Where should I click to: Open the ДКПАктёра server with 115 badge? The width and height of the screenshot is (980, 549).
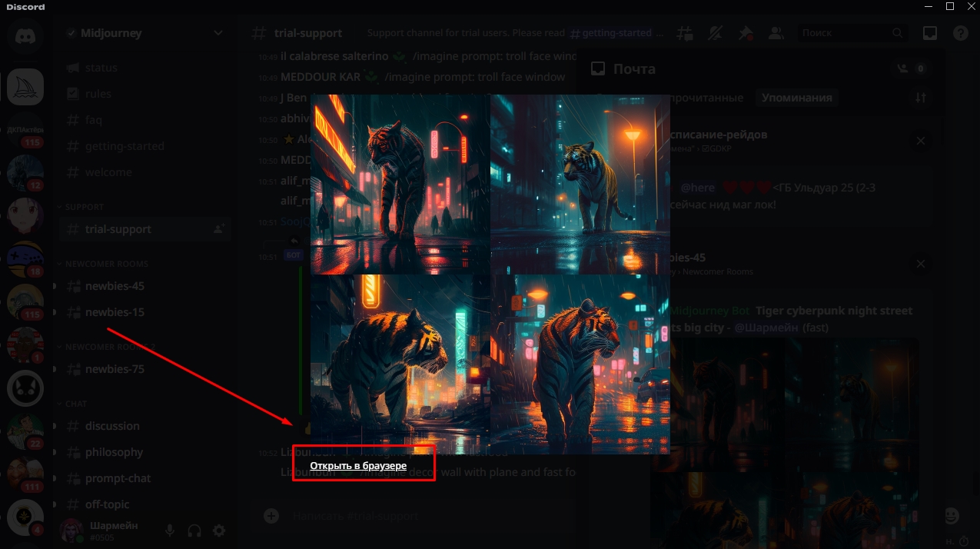[x=25, y=130]
